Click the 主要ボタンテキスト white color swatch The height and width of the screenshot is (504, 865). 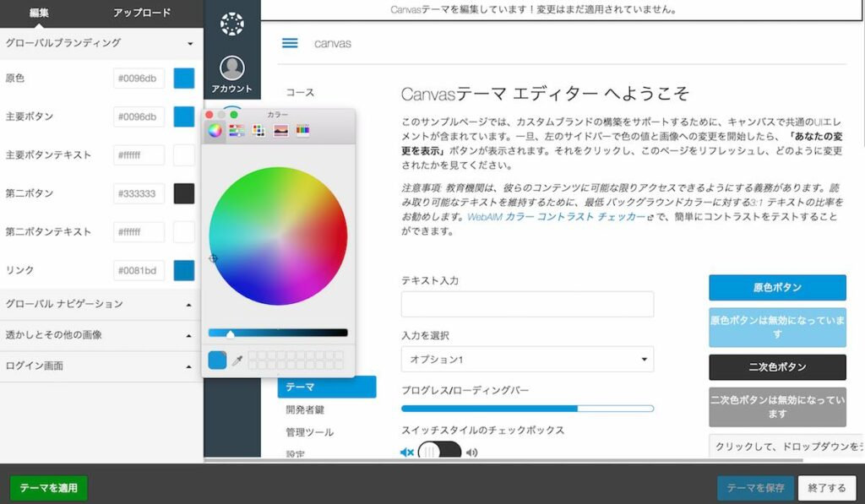[x=184, y=155]
